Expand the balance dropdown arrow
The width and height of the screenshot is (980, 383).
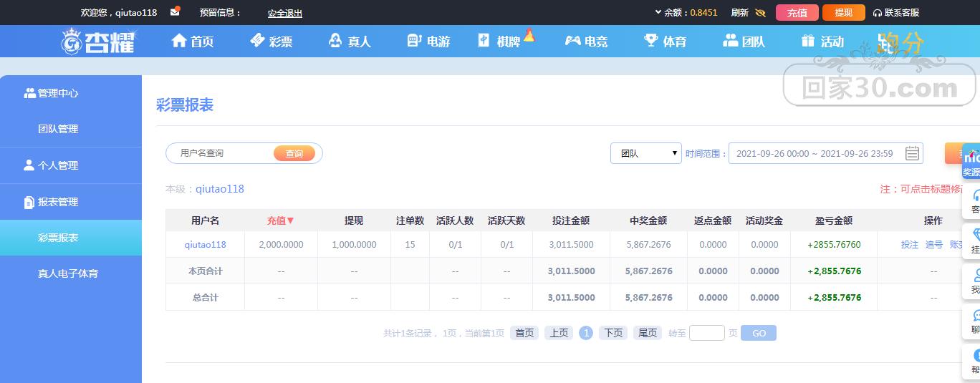pos(658,12)
